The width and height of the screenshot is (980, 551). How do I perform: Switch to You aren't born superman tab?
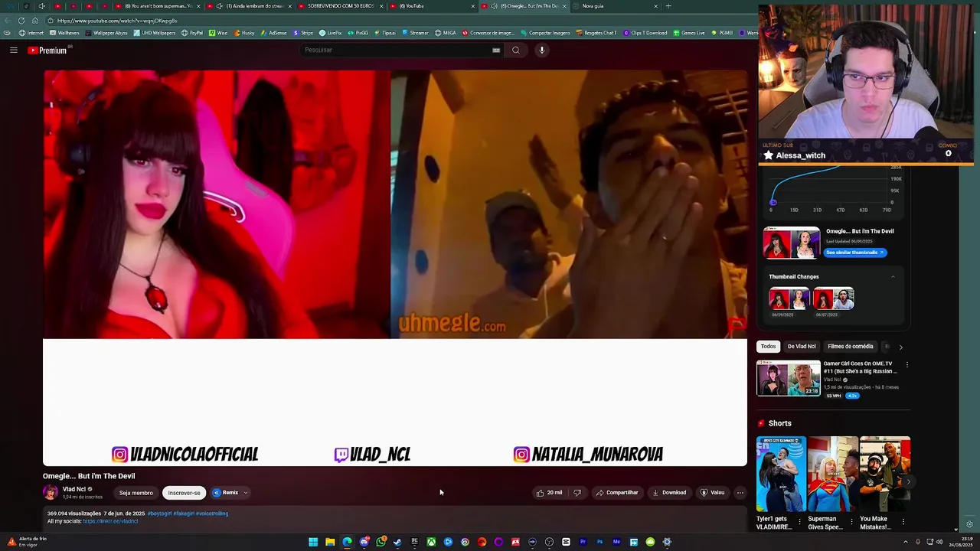158,6
